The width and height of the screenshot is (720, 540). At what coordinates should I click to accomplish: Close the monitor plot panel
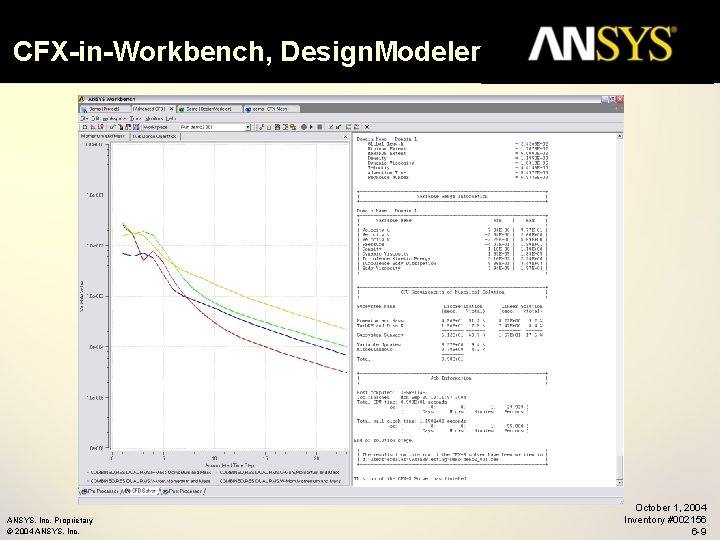click(x=345, y=136)
